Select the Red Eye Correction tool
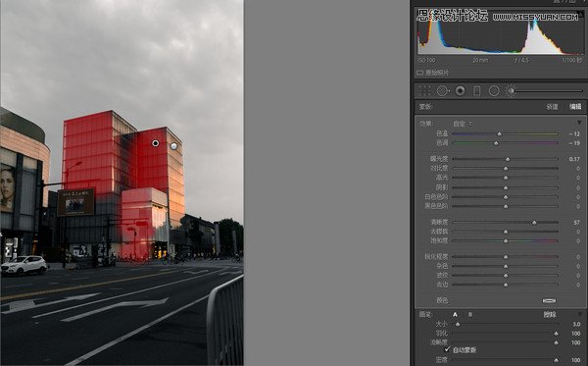Image resolution: width=588 pixels, height=366 pixels. click(x=461, y=91)
